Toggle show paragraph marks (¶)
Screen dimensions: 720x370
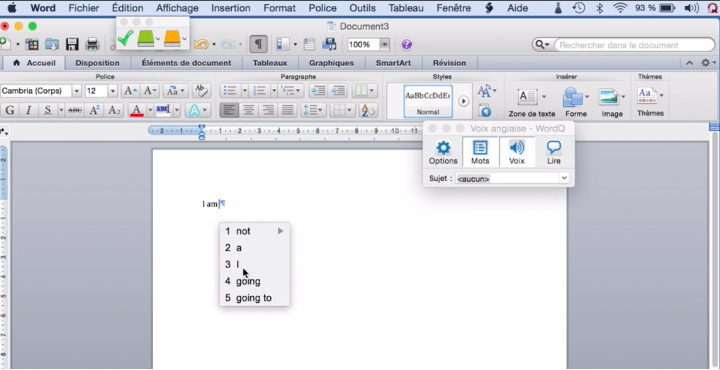(x=259, y=44)
